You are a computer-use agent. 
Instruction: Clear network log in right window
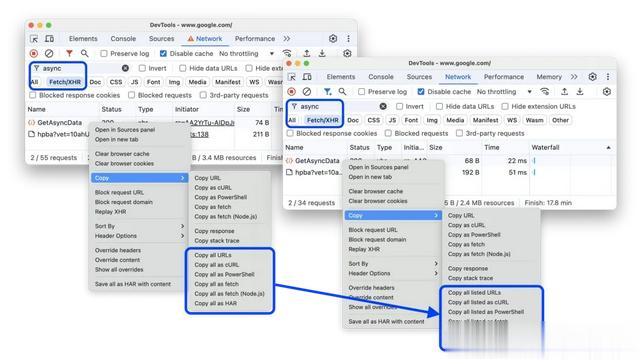click(307, 92)
